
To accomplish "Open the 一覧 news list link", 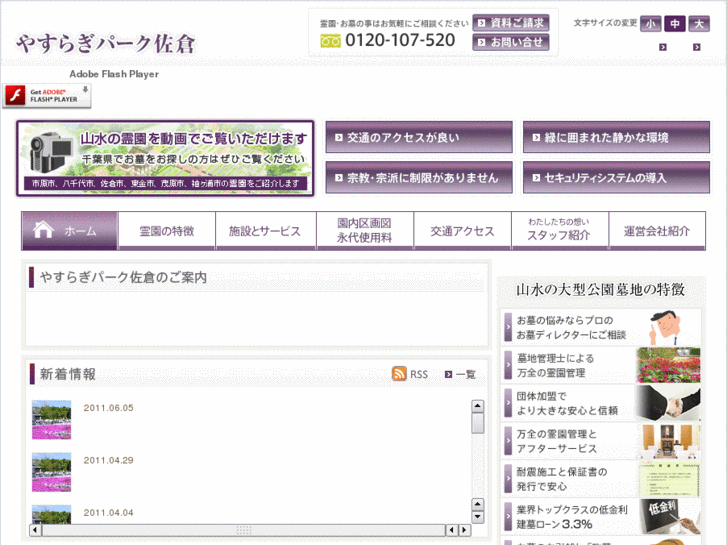I will click(x=466, y=374).
